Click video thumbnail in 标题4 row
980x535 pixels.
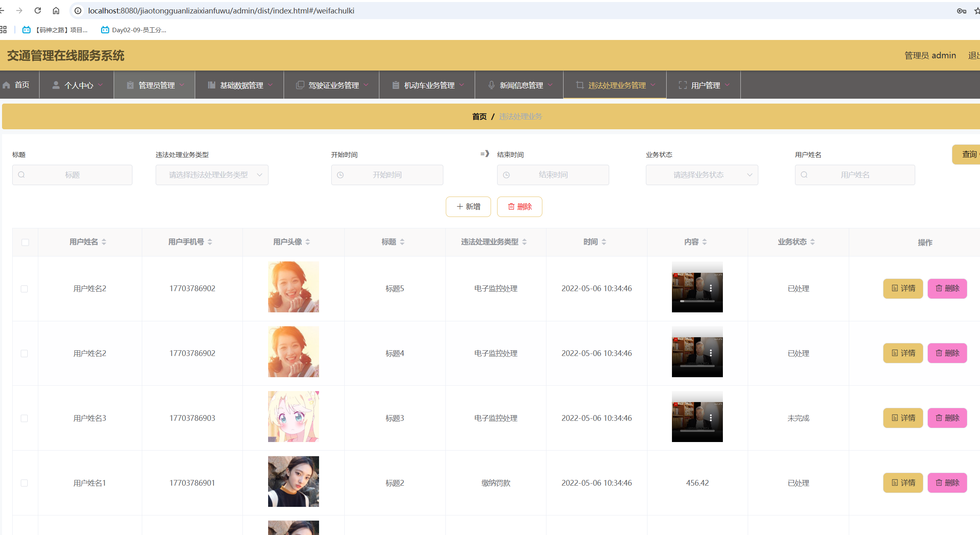point(697,352)
